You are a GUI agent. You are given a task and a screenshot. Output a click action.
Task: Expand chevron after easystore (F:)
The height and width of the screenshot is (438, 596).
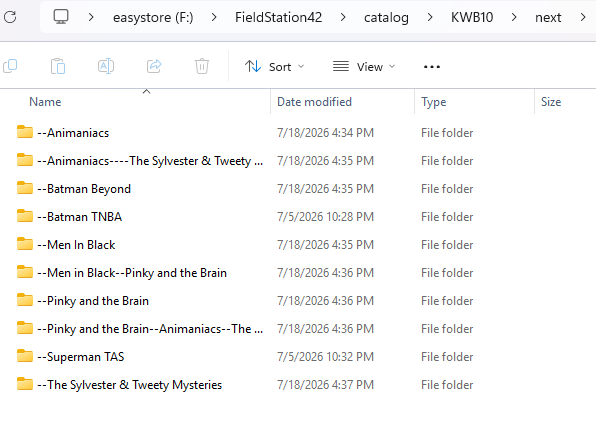coord(214,17)
